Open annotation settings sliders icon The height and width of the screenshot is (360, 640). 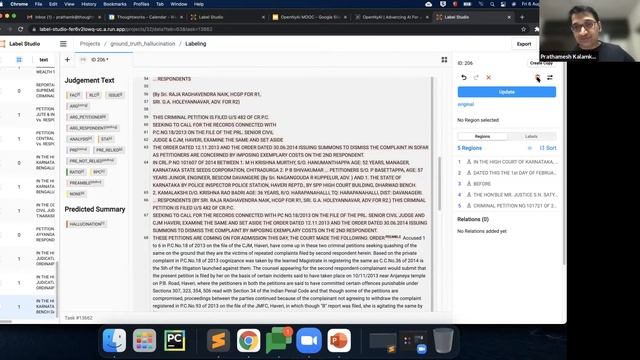550,77
